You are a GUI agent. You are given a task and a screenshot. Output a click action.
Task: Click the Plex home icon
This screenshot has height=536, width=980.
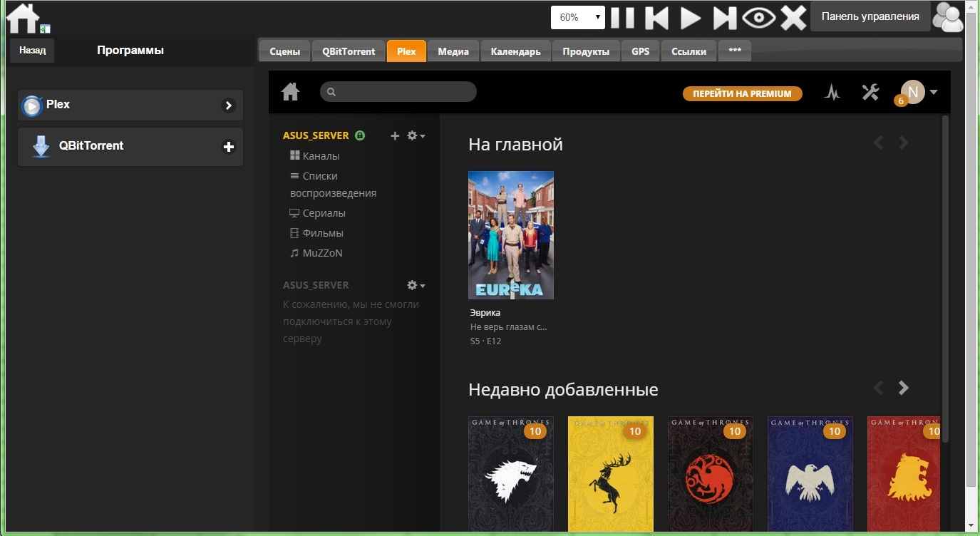coord(290,92)
